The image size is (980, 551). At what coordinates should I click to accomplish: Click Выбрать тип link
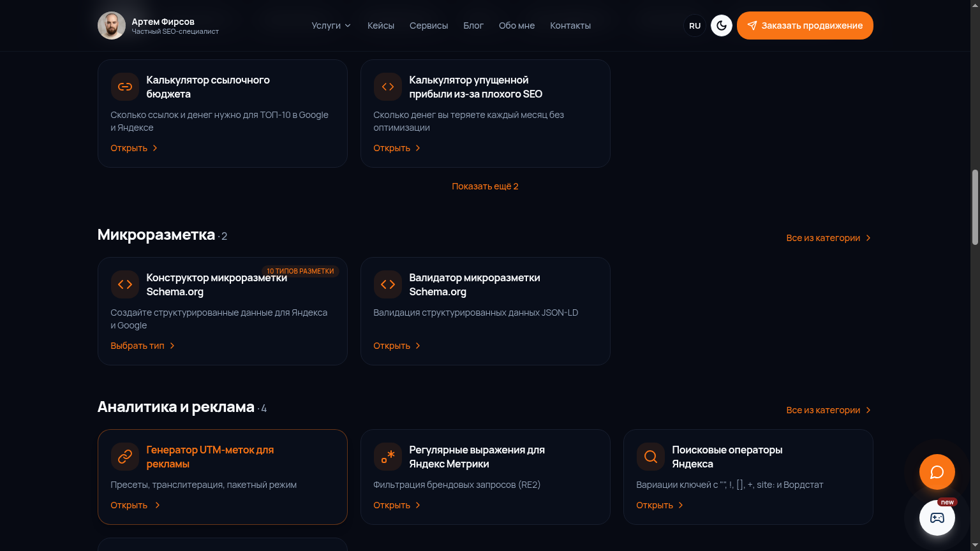[x=143, y=346]
